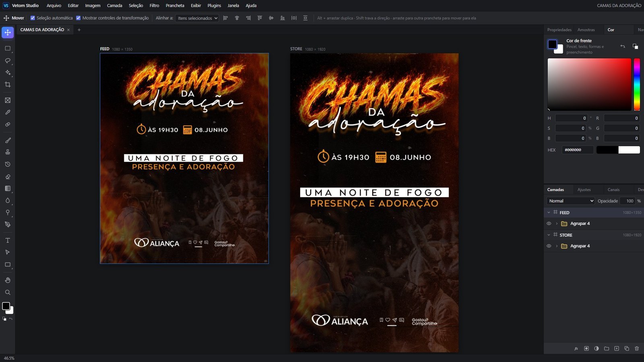Select the Pen tool
Viewport: 644px width, 362px height.
[x=8, y=224]
